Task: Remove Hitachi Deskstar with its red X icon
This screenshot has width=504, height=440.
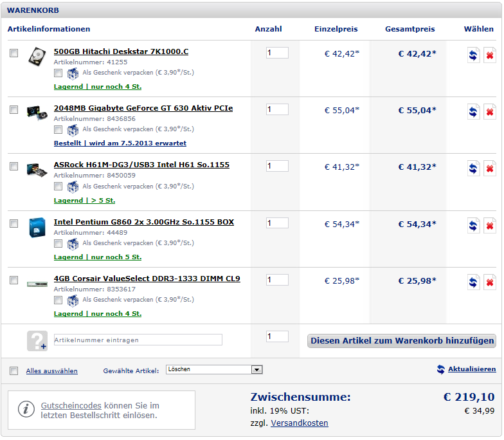Action: pyautogui.click(x=490, y=55)
